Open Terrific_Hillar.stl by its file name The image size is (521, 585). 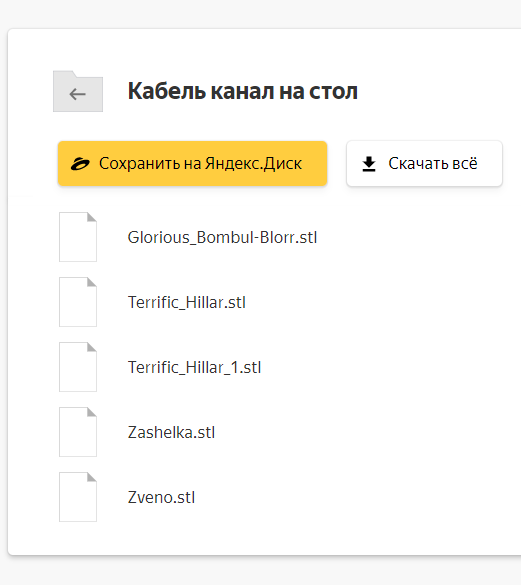tap(187, 302)
